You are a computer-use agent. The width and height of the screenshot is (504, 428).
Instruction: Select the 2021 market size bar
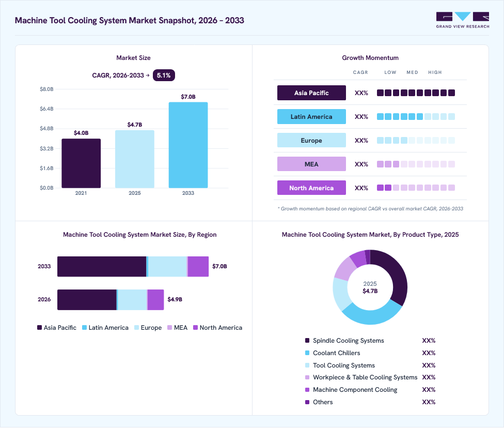click(x=81, y=163)
